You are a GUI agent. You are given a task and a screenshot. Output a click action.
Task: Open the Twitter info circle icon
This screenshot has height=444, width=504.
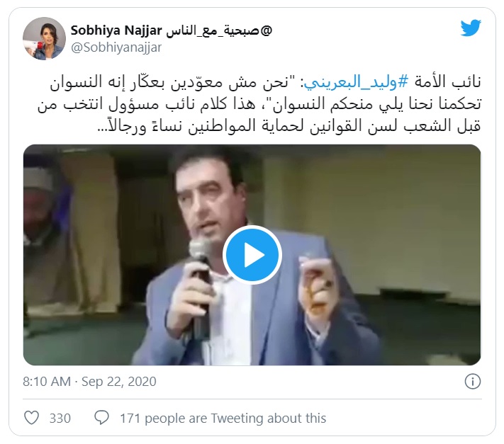tap(473, 382)
